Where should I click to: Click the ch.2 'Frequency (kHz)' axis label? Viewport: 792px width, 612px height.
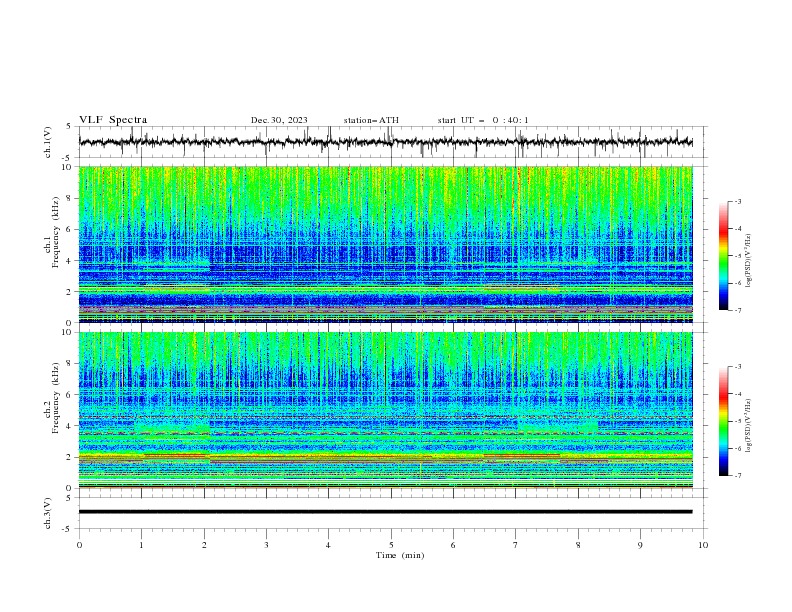[x=56, y=400]
